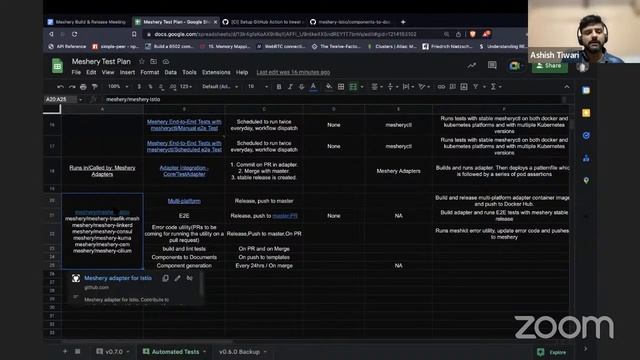Open the font family dropdown
The height and width of the screenshot is (360, 640).
coord(220,87)
